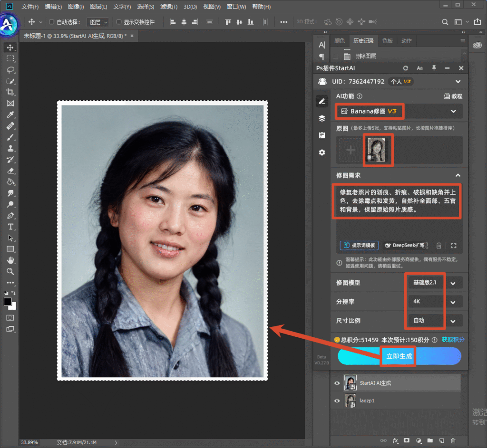The height and width of the screenshot is (448, 487).
Task: Select the Crop tool
Action: click(x=10, y=92)
